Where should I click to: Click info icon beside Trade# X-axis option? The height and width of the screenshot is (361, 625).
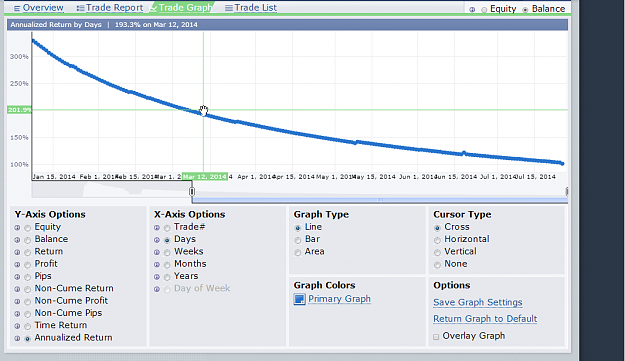point(157,228)
